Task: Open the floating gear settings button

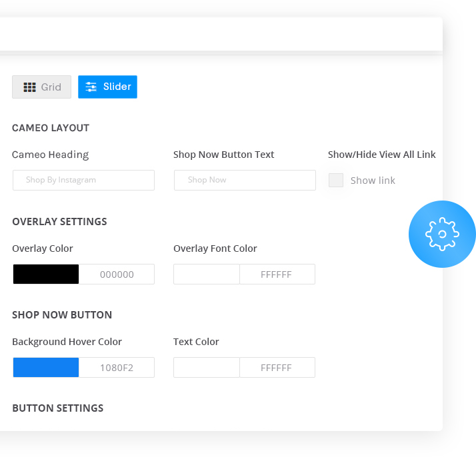Action: (x=442, y=234)
